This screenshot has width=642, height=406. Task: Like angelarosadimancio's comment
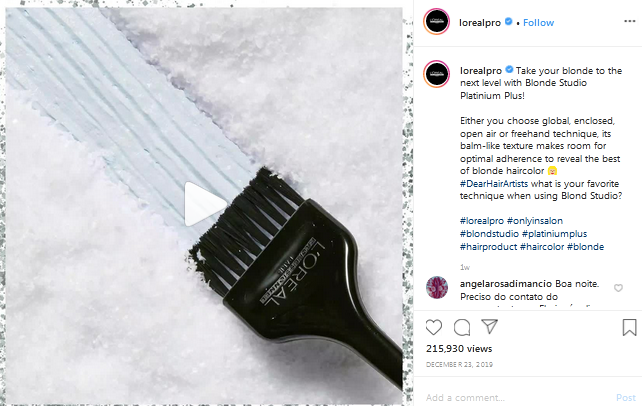[x=618, y=288]
